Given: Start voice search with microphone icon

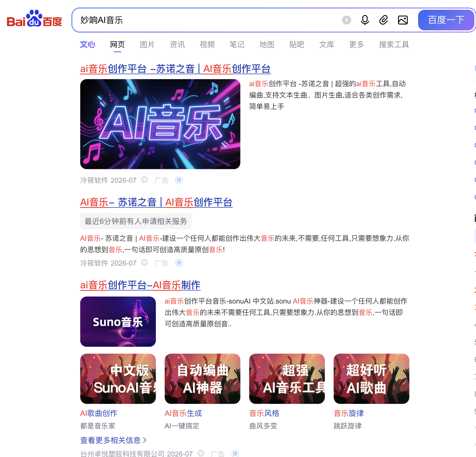Looking at the screenshot, I should [365, 20].
